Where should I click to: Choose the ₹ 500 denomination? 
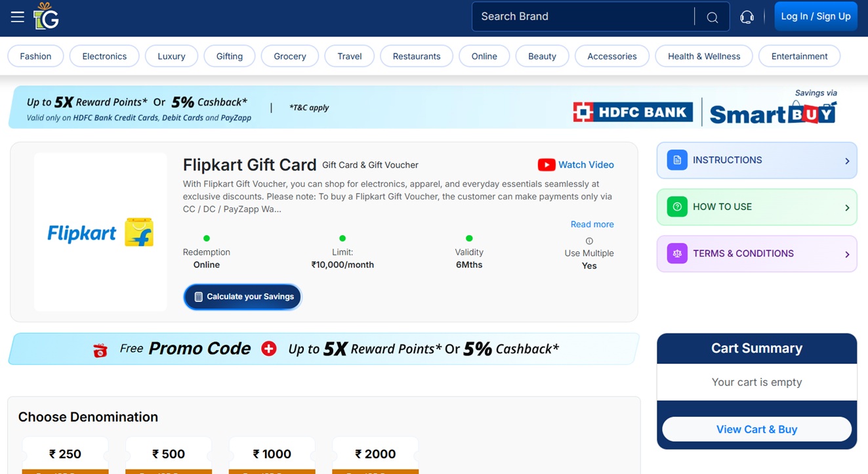point(169,455)
